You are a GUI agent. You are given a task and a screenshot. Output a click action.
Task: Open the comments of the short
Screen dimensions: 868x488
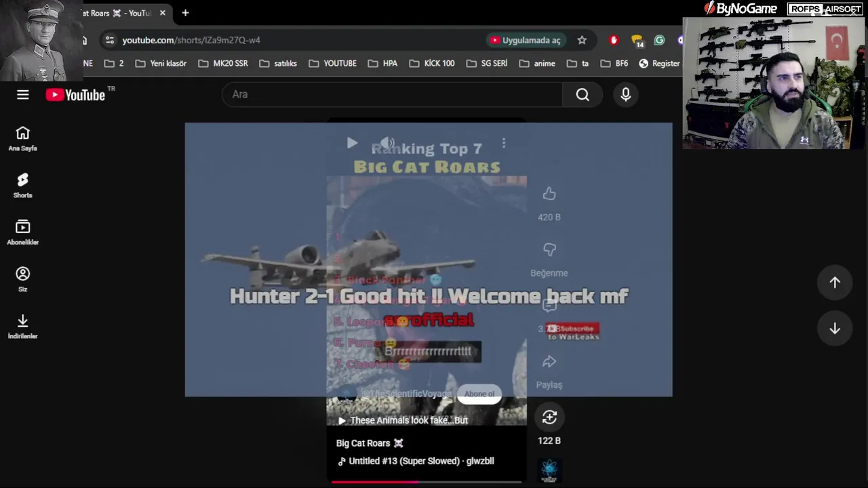[x=549, y=306]
